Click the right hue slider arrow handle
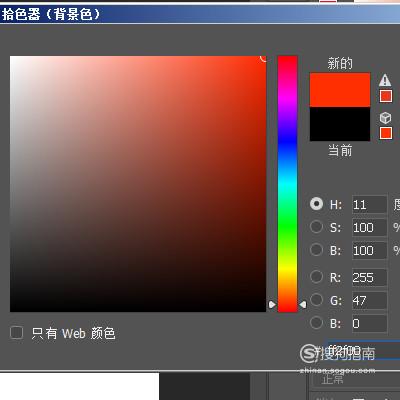The image size is (400, 400). [303, 304]
